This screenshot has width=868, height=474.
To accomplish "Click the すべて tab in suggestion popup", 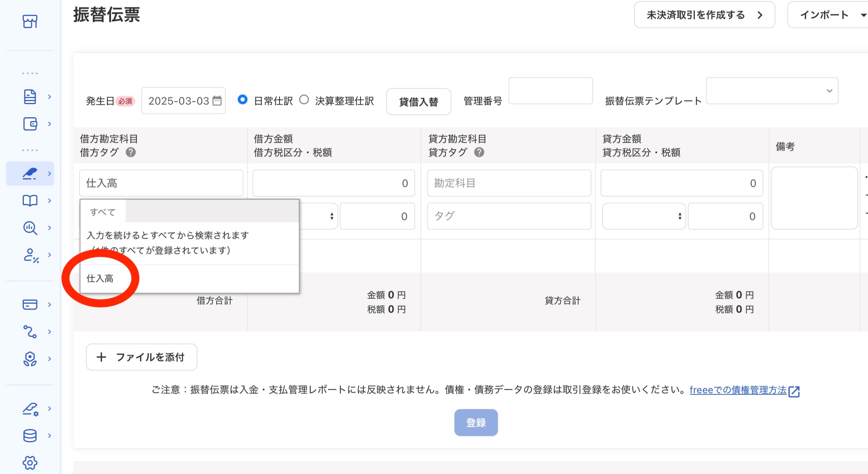I will pos(103,212).
